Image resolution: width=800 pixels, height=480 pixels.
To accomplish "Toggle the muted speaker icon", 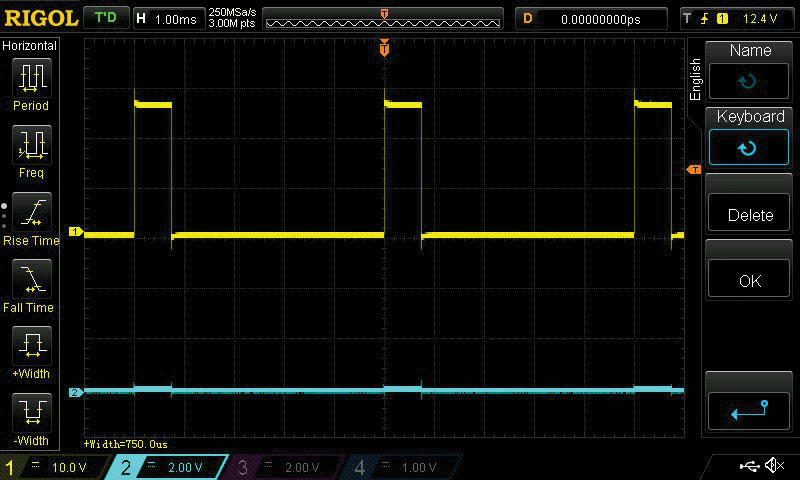I will pyautogui.click(x=774, y=466).
